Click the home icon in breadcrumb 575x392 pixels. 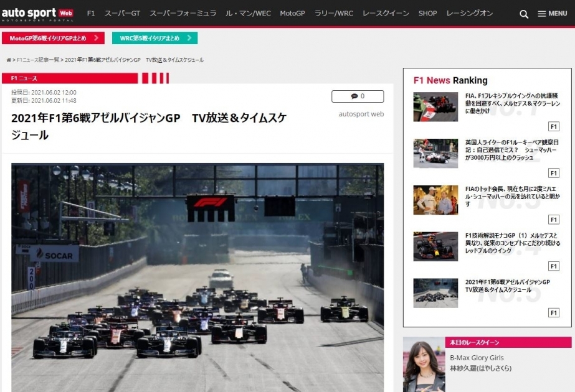click(9, 60)
